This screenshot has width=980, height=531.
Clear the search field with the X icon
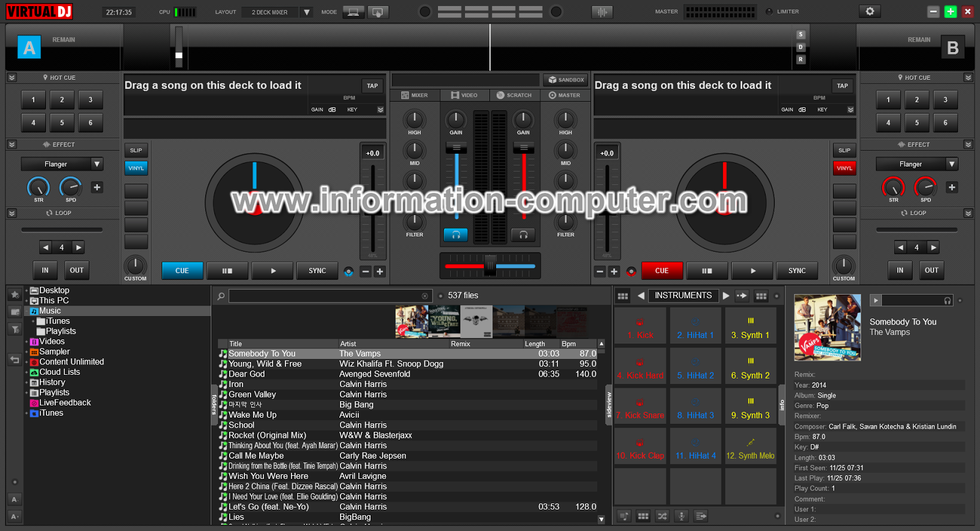tap(425, 296)
